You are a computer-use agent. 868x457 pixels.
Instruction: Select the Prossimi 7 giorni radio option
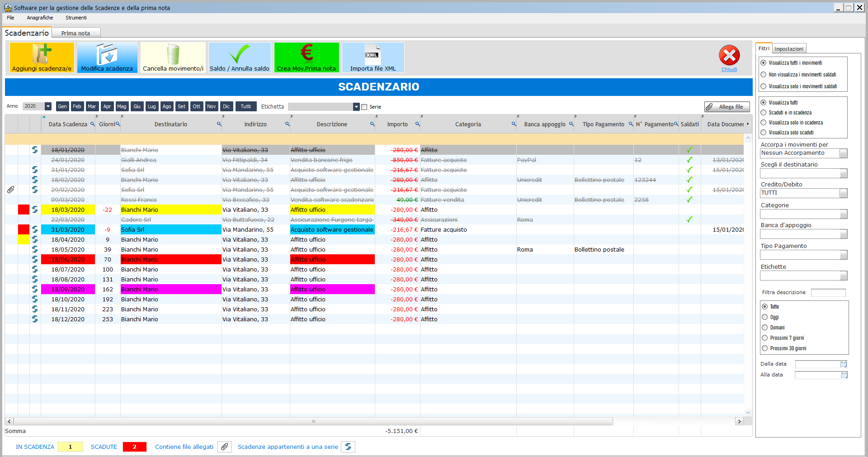[x=765, y=338]
